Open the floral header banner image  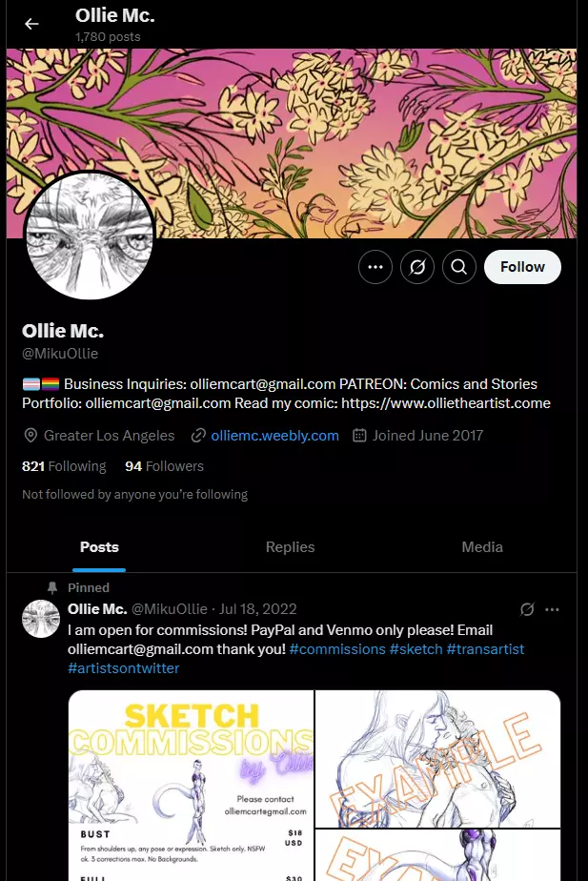coord(292,143)
